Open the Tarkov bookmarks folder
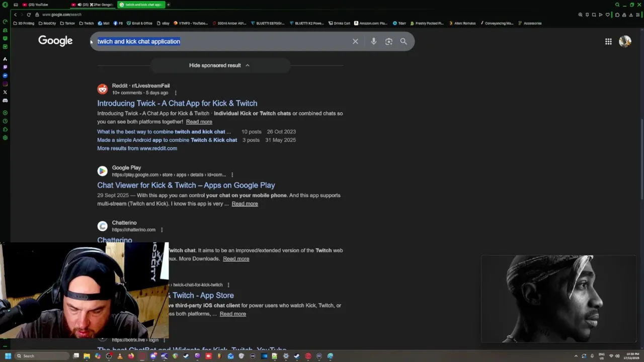The width and height of the screenshot is (644, 362). 67,23
